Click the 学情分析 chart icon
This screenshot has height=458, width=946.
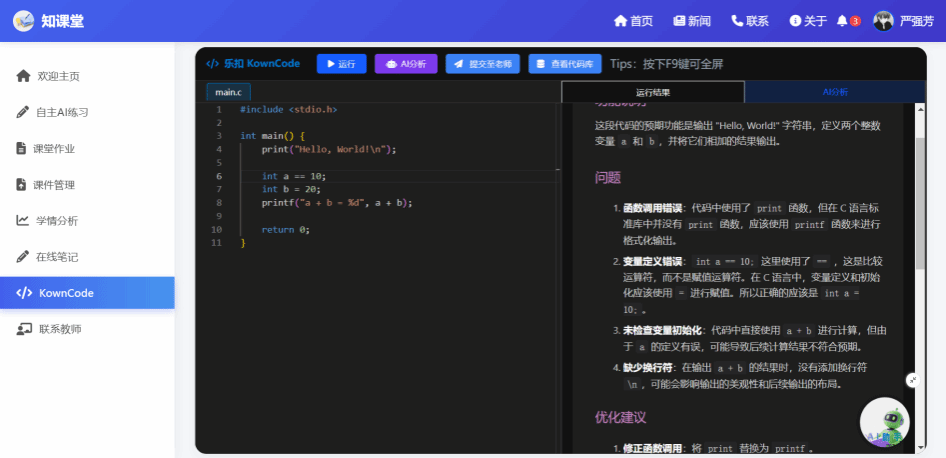click(23, 220)
